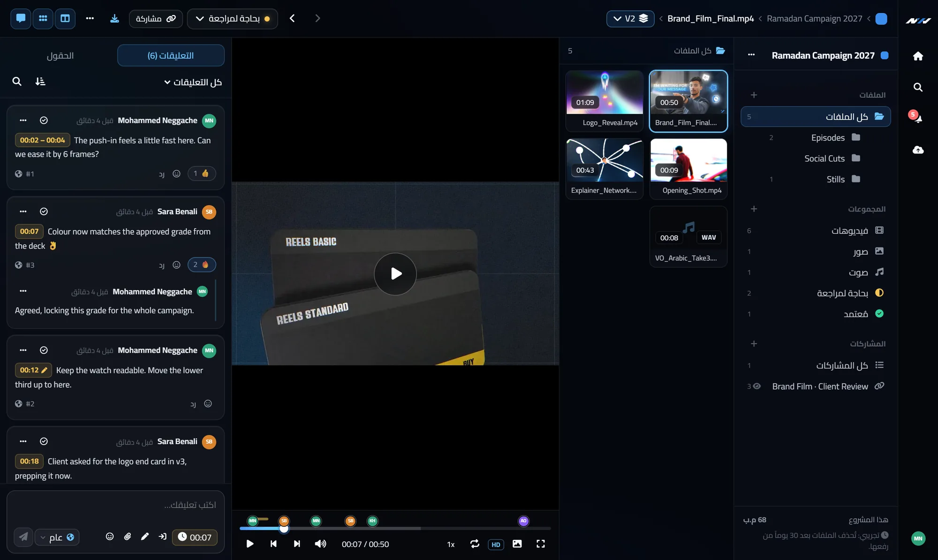Select the فيديوهات collection
Viewport: 938px width, 560px height.
tap(816, 230)
